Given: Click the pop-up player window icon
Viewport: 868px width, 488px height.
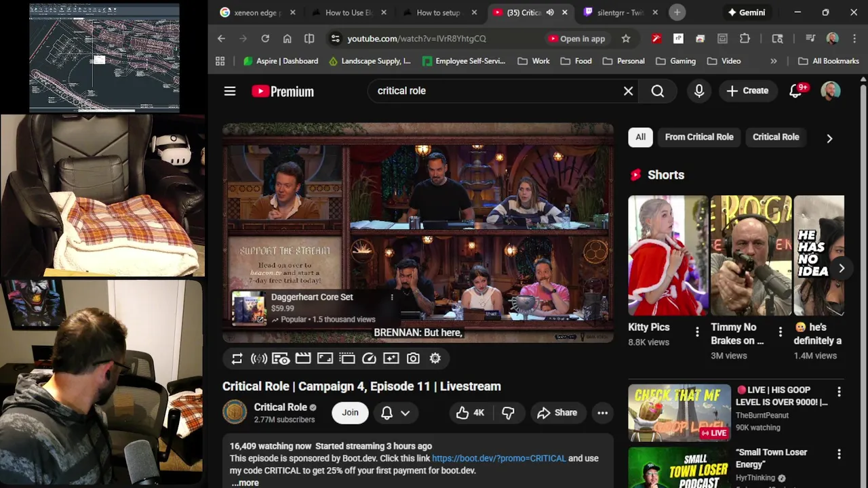Looking at the screenshot, I should click(347, 359).
